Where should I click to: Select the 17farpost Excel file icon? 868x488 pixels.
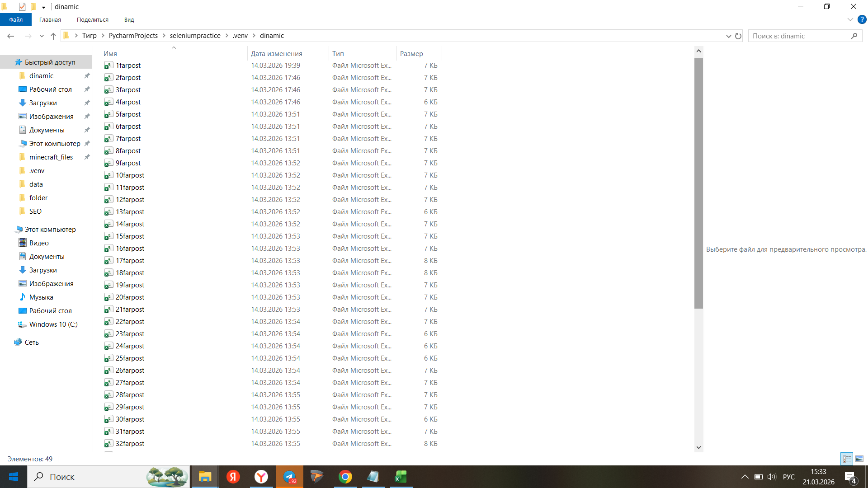coord(108,261)
